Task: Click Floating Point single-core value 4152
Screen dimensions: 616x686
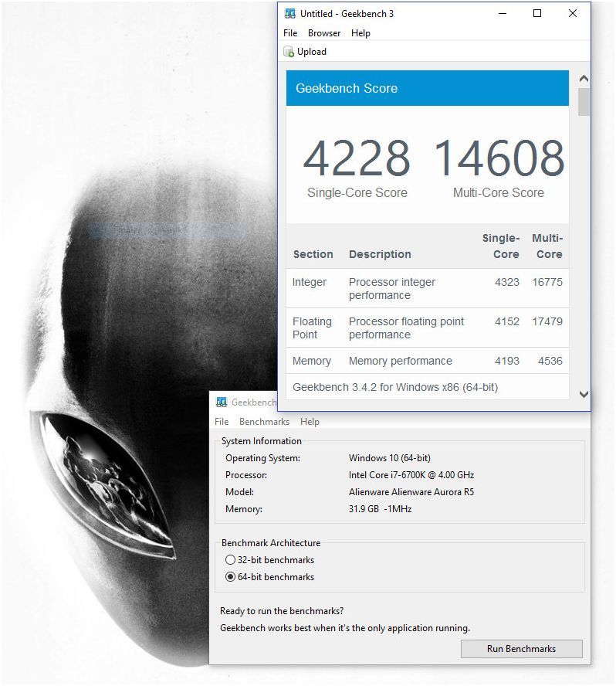Action: click(x=506, y=321)
